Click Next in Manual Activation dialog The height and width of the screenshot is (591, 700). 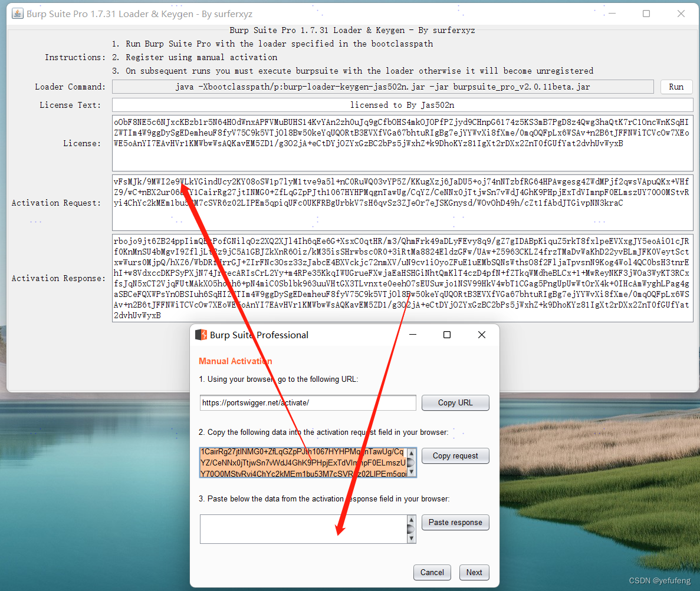click(474, 572)
